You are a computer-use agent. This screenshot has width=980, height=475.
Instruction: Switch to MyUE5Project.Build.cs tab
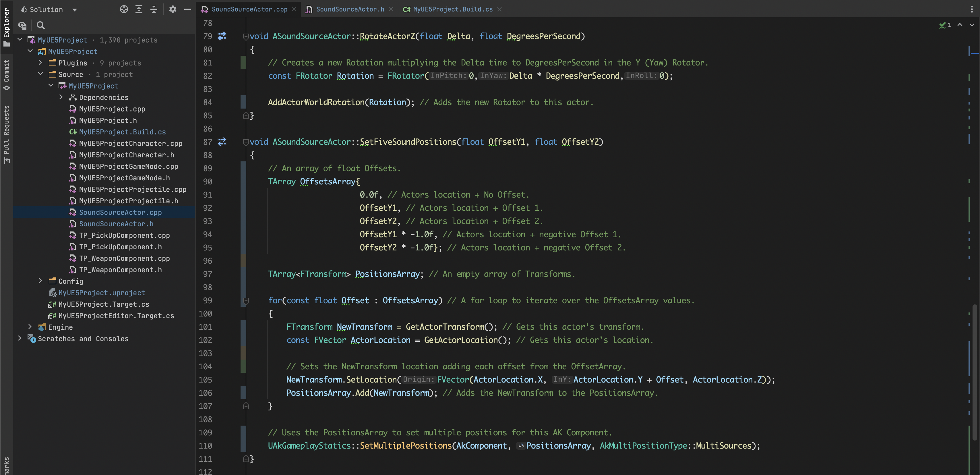[x=452, y=9]
